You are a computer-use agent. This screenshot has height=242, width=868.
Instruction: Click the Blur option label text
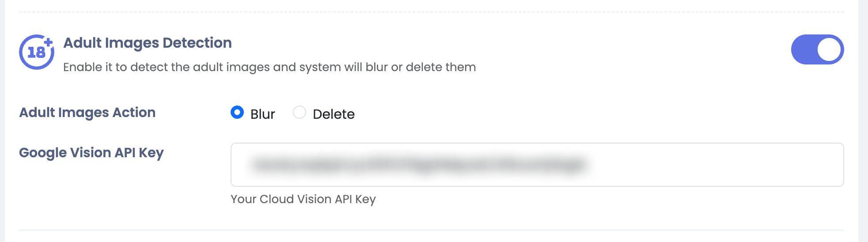pos(262,114)
